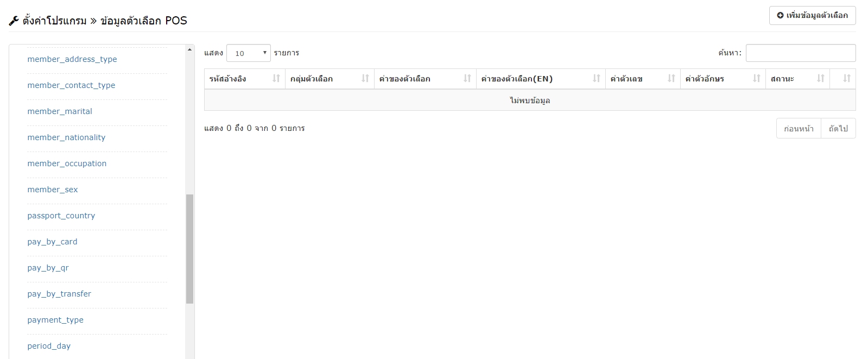
Task: Click the ไม่พบข้อมูล empty table message
Action: [530, 100]
